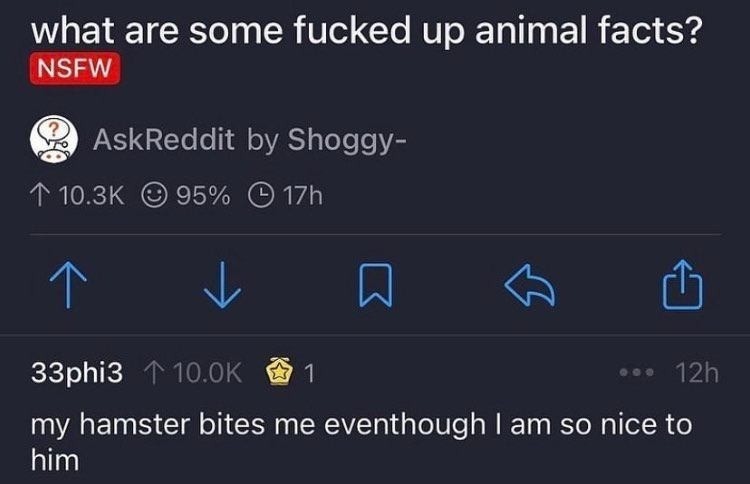Open the AskReddit subreddit avatar
The image size is (750, 484).
(54, 140)
